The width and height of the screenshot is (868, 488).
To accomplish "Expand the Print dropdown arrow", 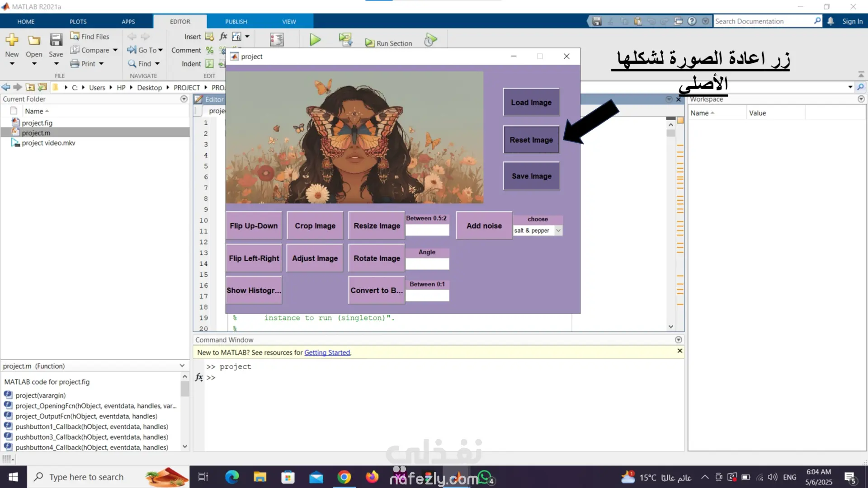I will [x=101, y=64].
